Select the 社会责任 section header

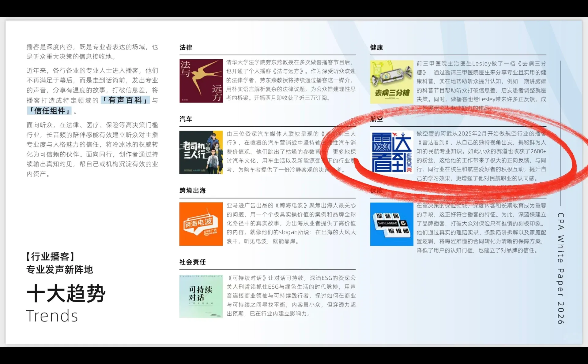(x=193, y=262)
